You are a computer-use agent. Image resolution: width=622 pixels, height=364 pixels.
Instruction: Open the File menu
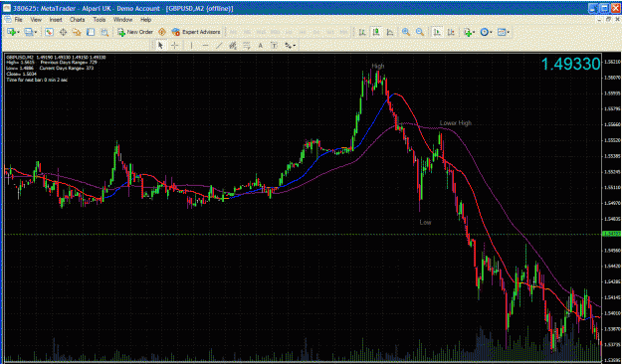point(18,20)
